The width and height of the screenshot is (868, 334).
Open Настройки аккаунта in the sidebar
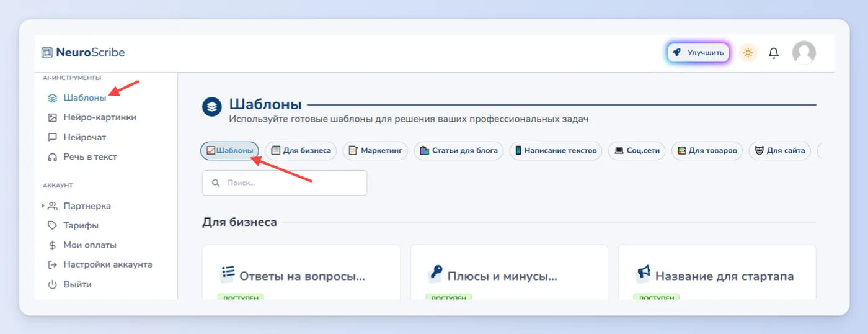tap(99, 264)
